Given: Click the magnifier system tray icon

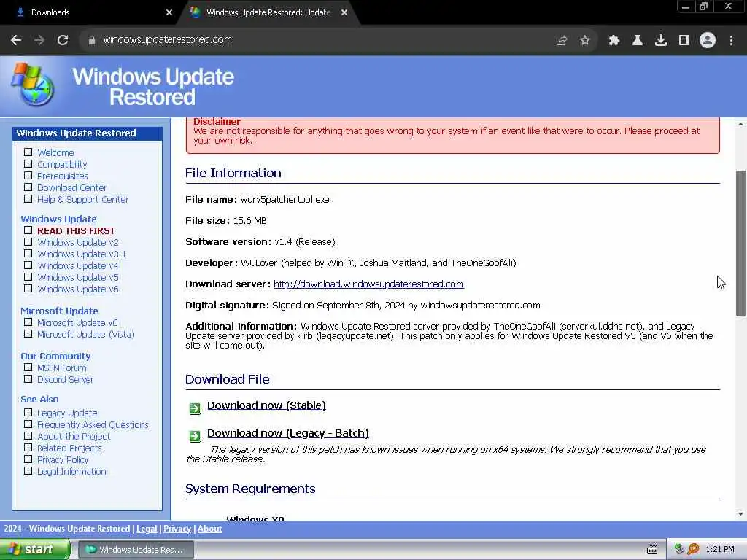Looking at the screenshot, I should pos(693,550).
